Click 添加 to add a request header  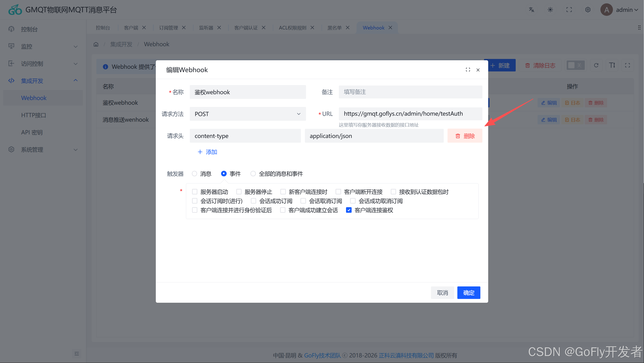(x=207, y=152)
